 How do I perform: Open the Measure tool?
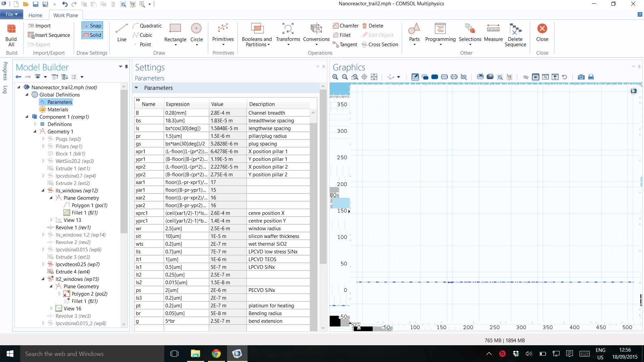(493, 29)
